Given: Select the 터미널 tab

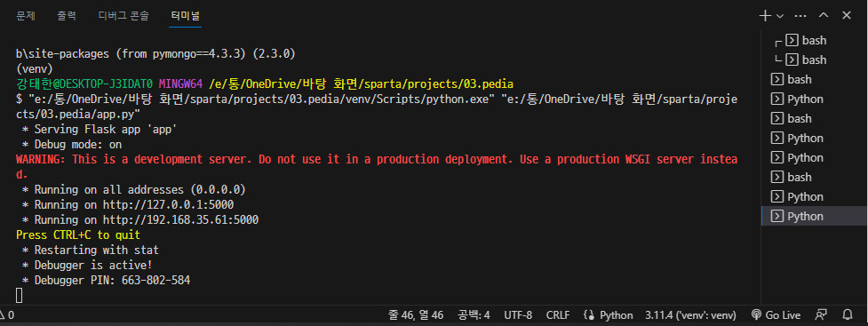Looking at the screenshot, I should 186,16.
